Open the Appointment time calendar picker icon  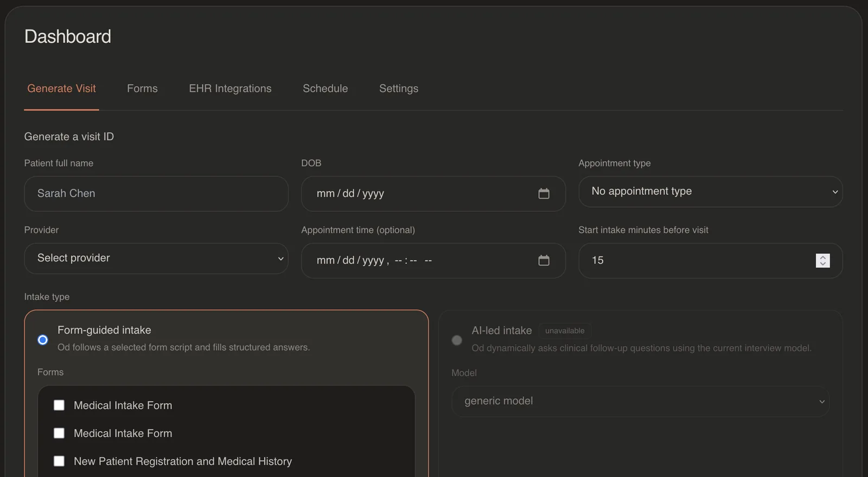click(x=544, y=260)
